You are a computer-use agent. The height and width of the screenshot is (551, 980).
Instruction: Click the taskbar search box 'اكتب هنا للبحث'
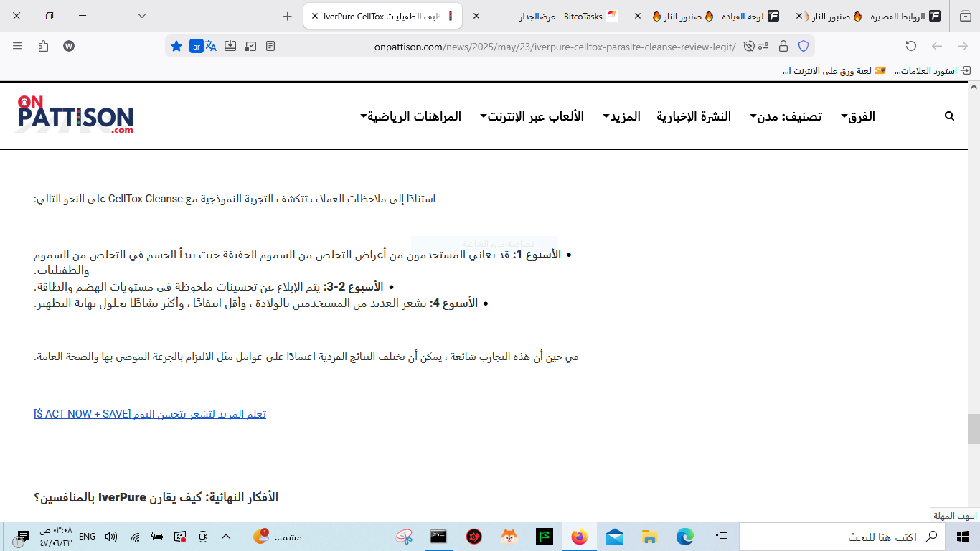tap(842, 536)
